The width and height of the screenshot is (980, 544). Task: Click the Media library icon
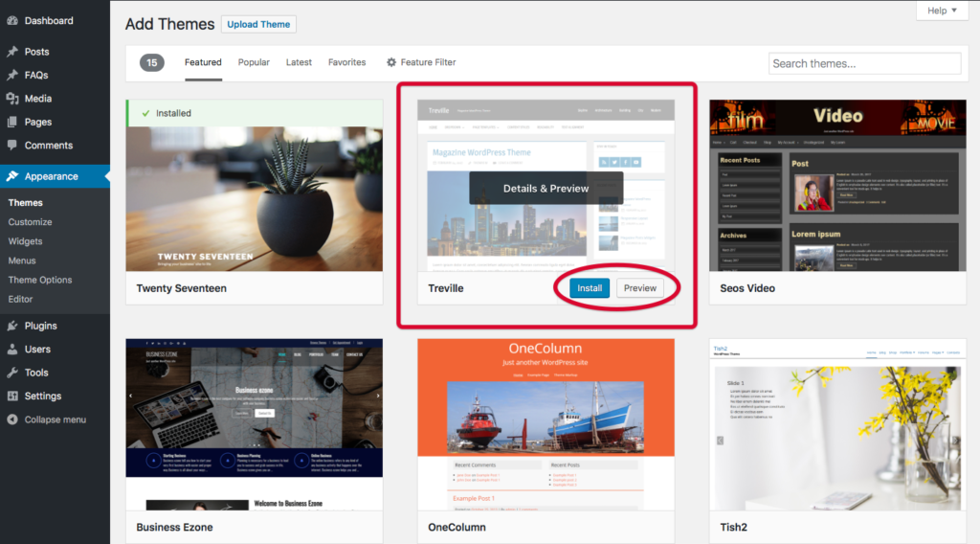[12, 99]
